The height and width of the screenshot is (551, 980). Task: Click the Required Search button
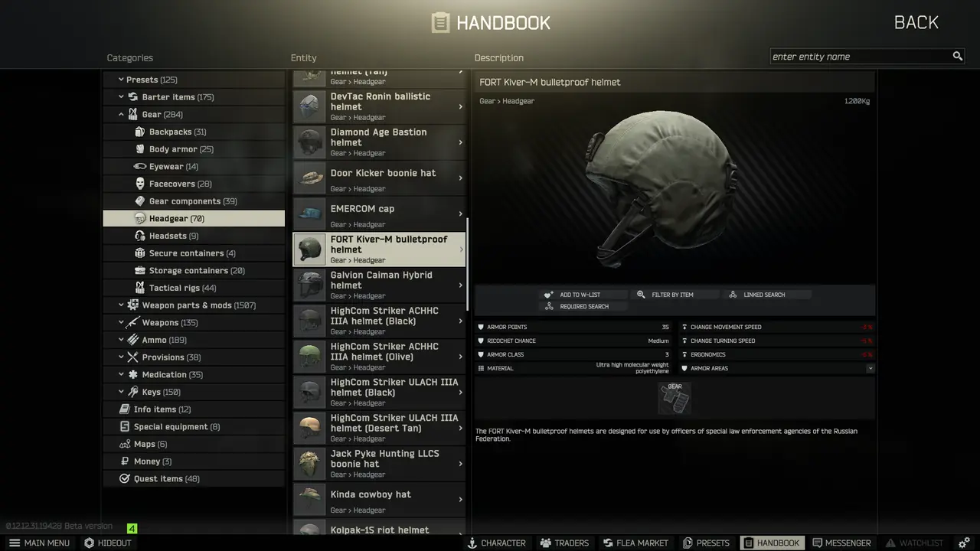click(583, 306)
